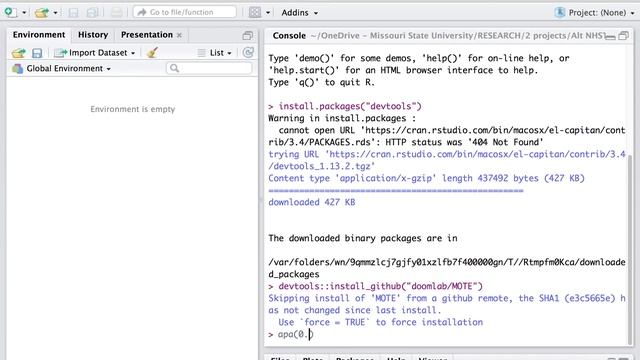Clear workspace objects with broom icon
This screenshot has height=360, width=640.
(152, 52)
